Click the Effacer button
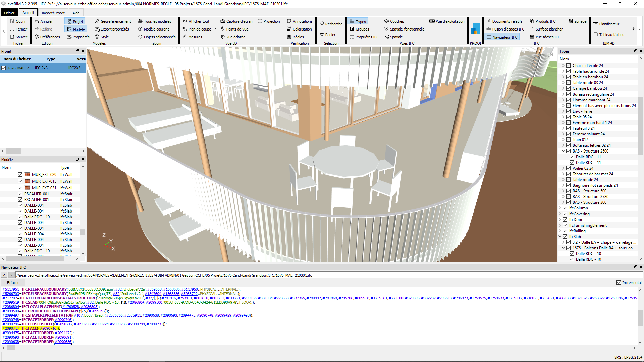 coord(13,283)
